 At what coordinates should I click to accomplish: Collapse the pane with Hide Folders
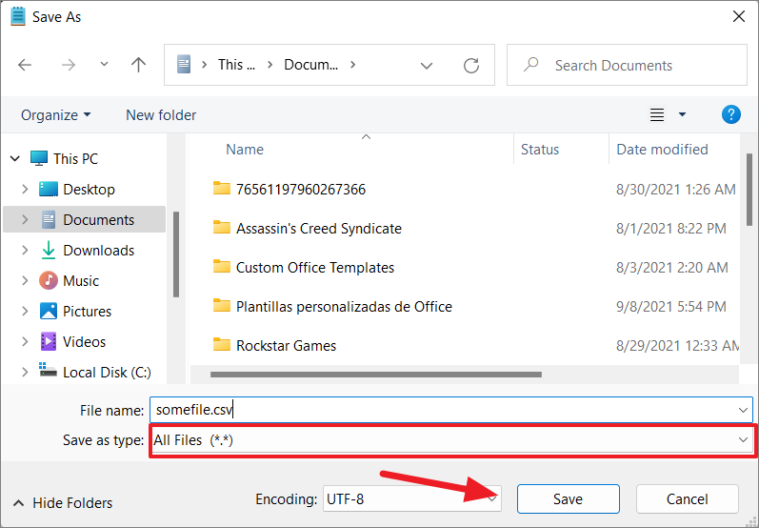63,503
